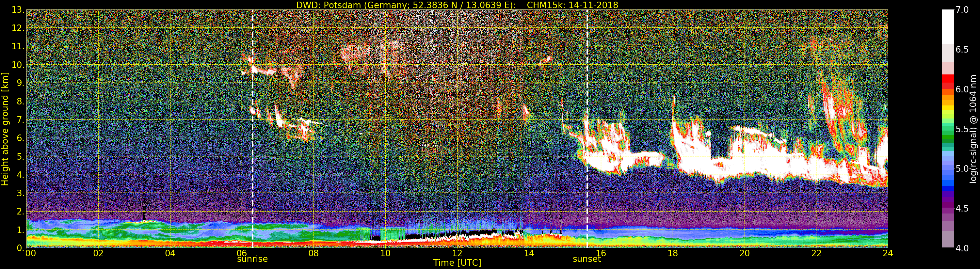This screenshot has height=269, width=980.
Task: Pick the dark blue band of the colorbar
Action: point(948,188)
